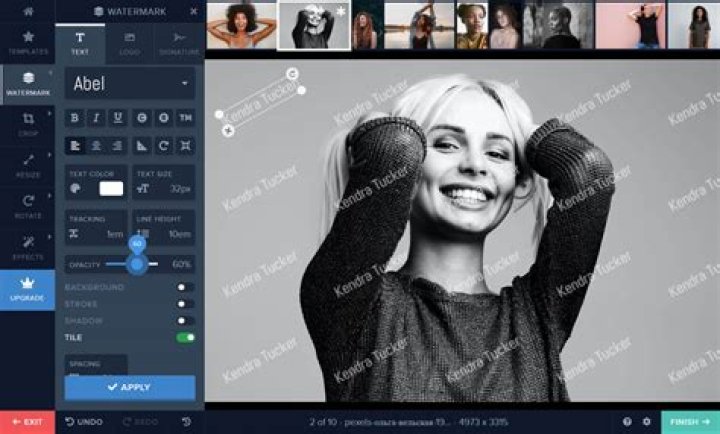Enable the Background toggle
This screenshot has height=434, width=720.
click(x=186, y=287)
